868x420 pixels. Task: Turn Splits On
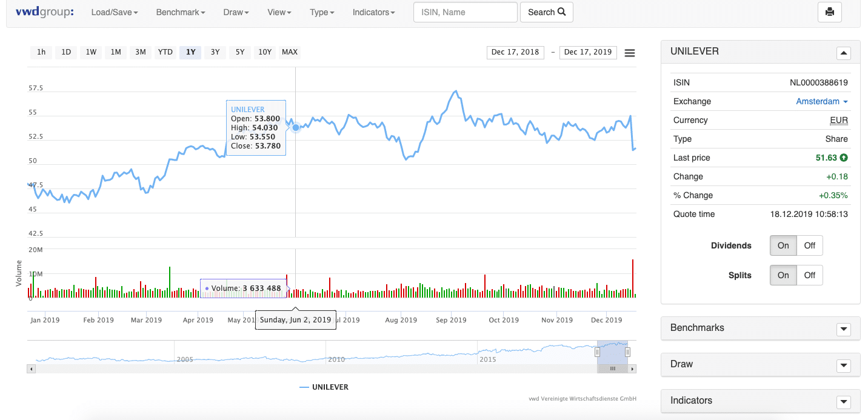click(x=783, y=275)
